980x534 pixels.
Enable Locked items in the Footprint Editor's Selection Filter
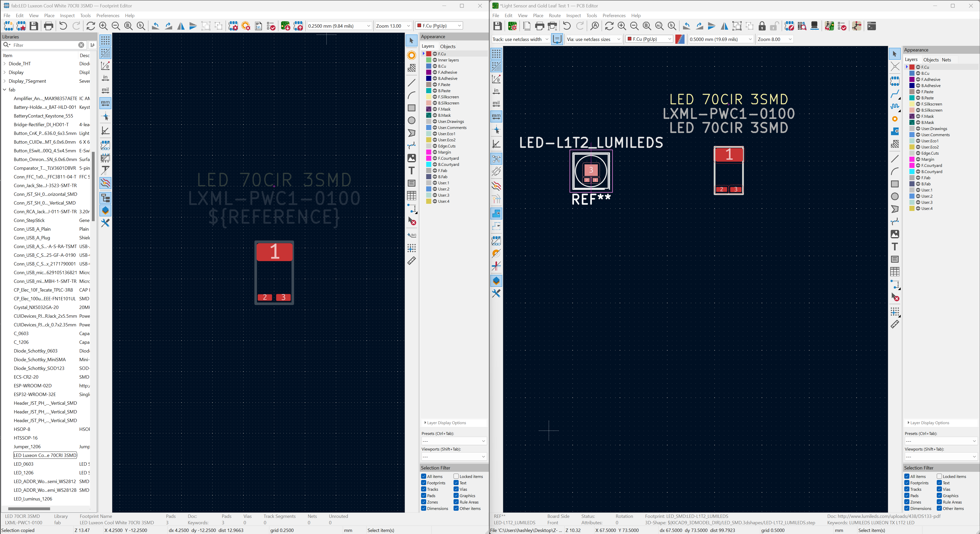(456, 476)
